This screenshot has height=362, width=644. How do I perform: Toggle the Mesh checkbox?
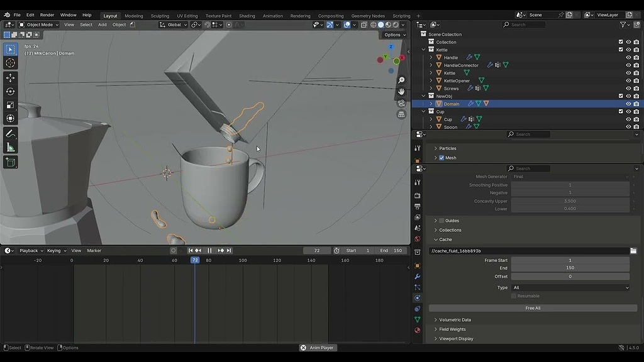[441, 158]
